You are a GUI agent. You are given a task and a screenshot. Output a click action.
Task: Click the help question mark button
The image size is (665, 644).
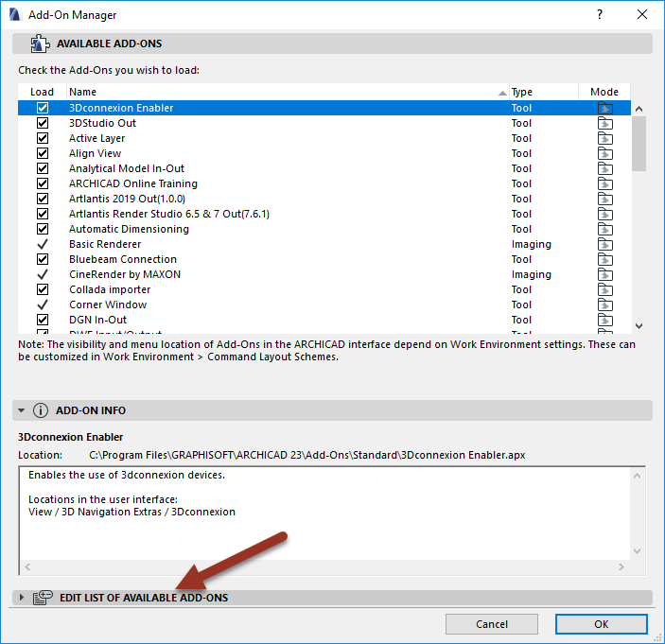[600, 14]
